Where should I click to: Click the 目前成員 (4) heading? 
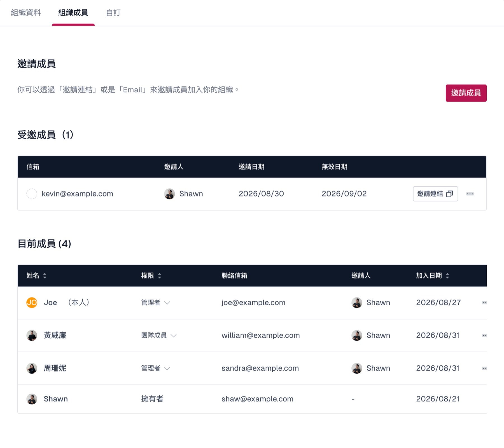(x=44, y=244)
